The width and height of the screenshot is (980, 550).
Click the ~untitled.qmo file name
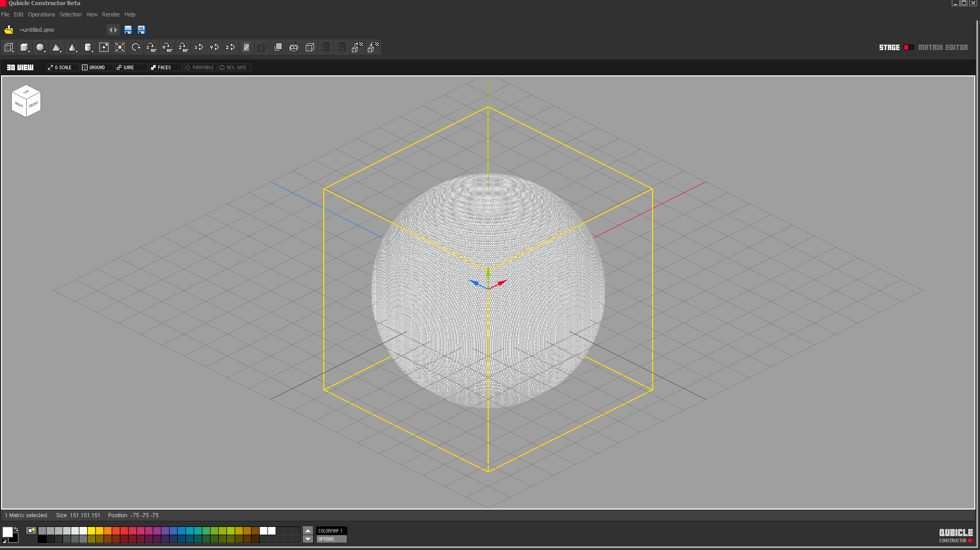tap(37, 30)
